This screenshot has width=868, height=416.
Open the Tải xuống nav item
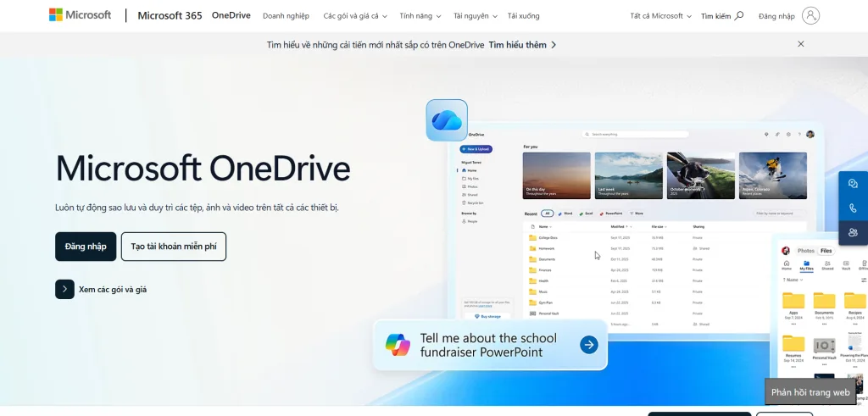point(523,16)
